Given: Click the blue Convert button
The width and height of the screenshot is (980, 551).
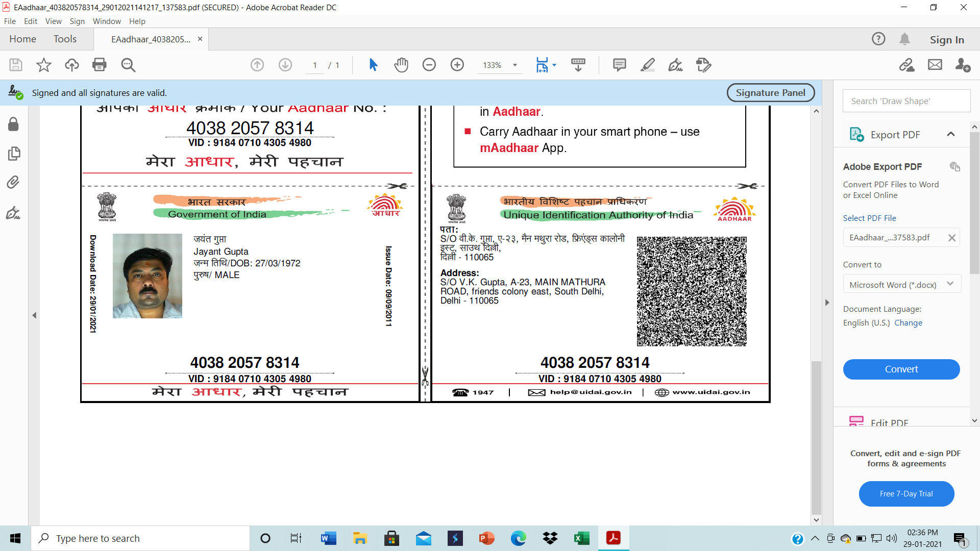Looking at the screenshot, I should [x=901, y=369].
